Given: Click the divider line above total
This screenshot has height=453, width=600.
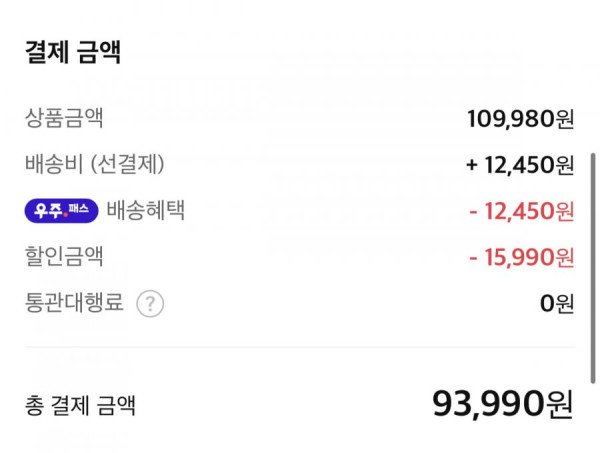Looking at the screenshot, I should point(300,347).
